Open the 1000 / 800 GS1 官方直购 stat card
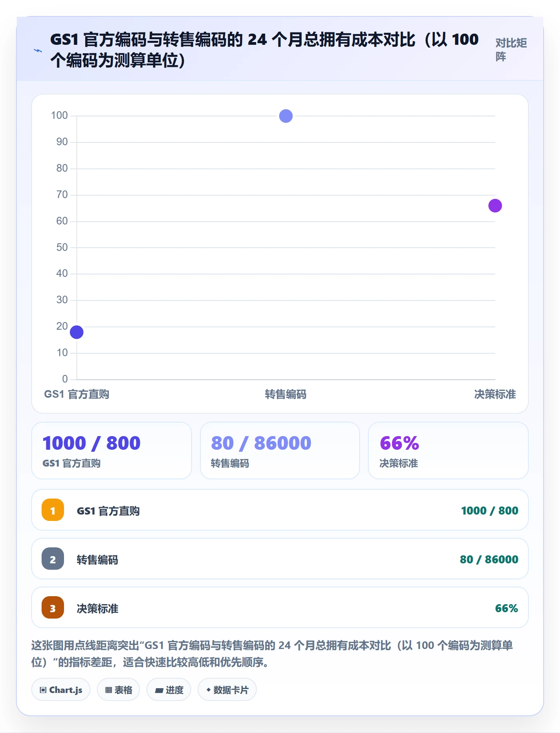The image size is (560, 733). [112, 451]
